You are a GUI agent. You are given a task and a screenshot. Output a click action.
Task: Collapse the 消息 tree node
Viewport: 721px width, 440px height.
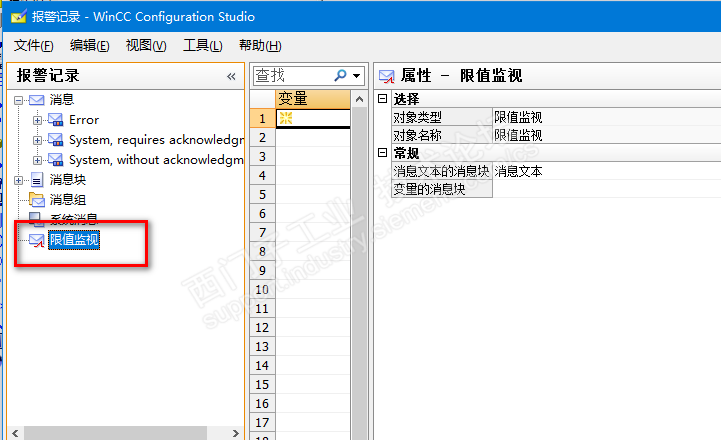(x=18, y=100)
